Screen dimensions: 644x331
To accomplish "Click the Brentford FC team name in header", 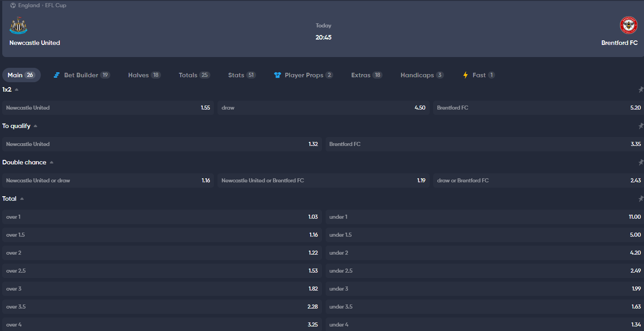I will pos(619,43).
